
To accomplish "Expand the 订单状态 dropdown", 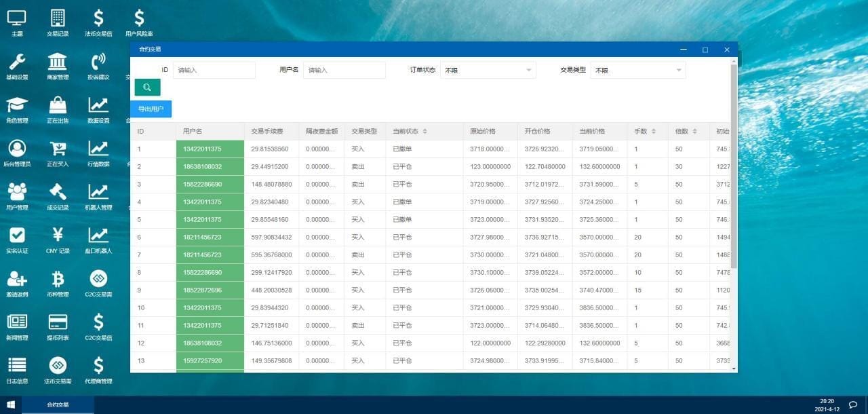I will tap(488, 70).
